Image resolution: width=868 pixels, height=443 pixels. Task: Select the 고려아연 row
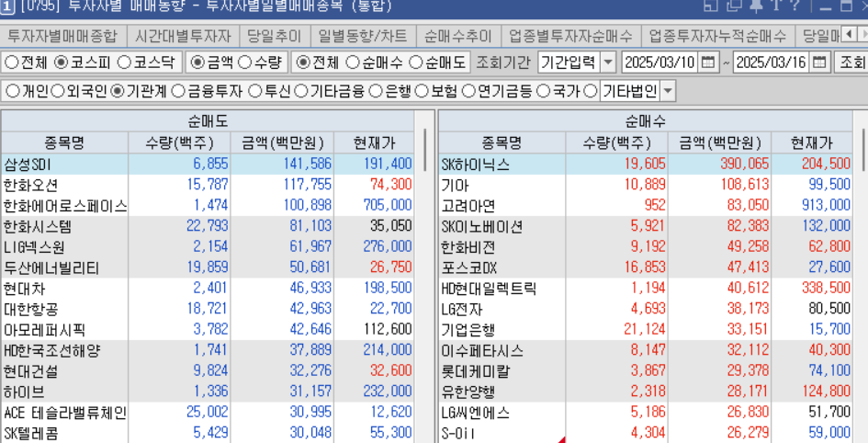(x=646, y=206)
